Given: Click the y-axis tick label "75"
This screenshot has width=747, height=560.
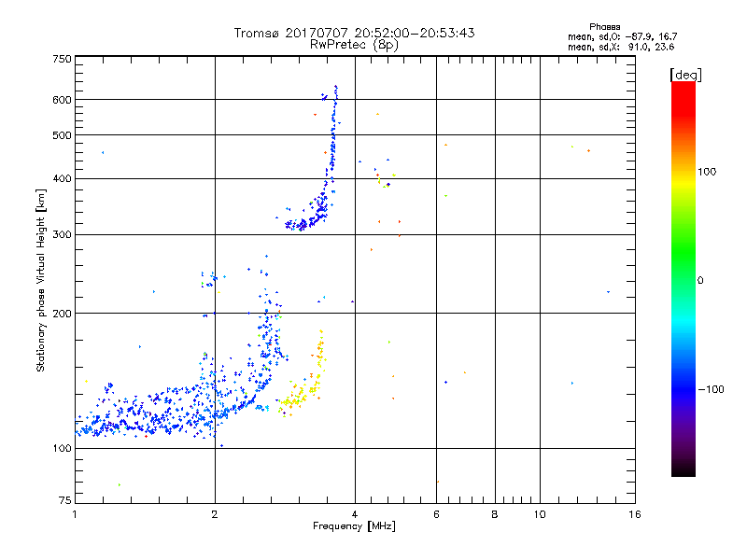Looking at the screenshot, I should click(65, 500).
